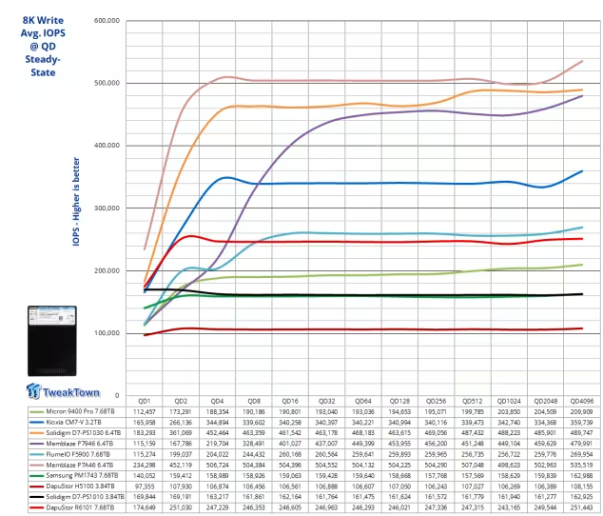Screen dimensions: 603x516
Task: Click the 300,000 y-axis value
Action: pyautogui.click(x=107, y=208)
